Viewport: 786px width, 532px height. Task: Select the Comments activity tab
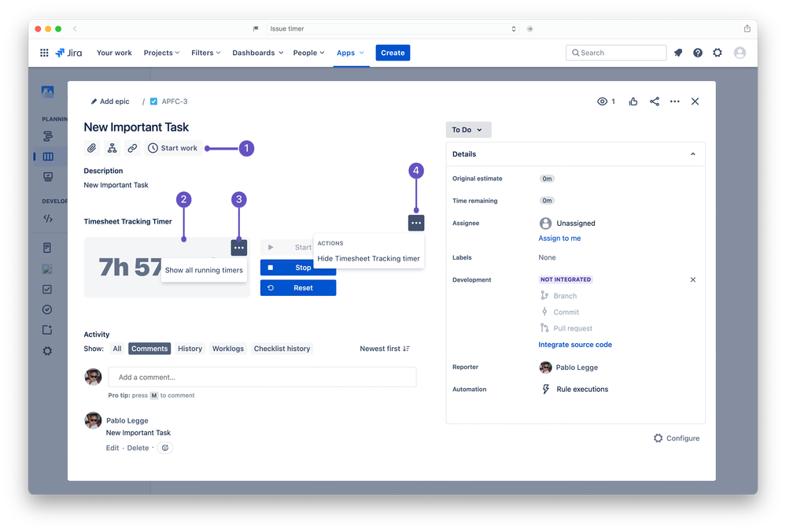(149, 349)
